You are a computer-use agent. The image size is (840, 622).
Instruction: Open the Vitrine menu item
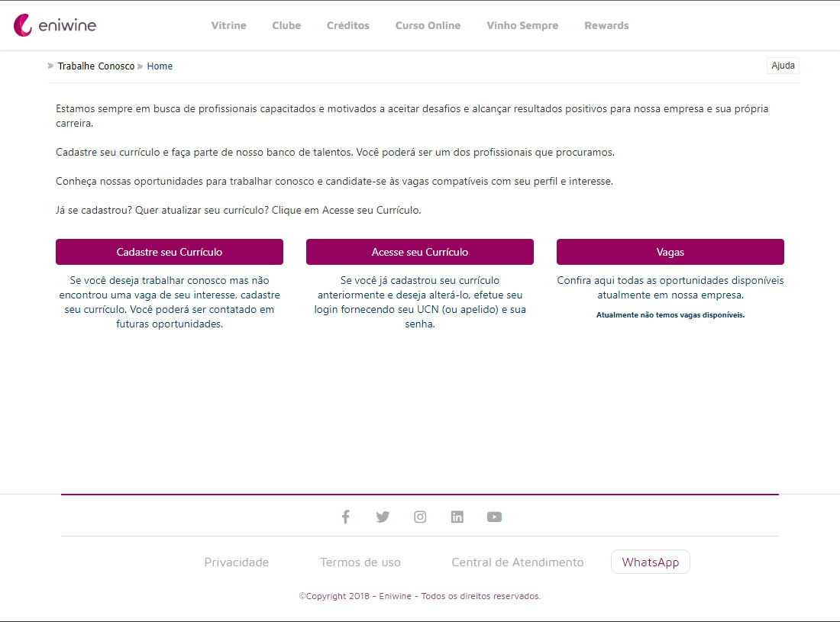click(x=228, y=25)
